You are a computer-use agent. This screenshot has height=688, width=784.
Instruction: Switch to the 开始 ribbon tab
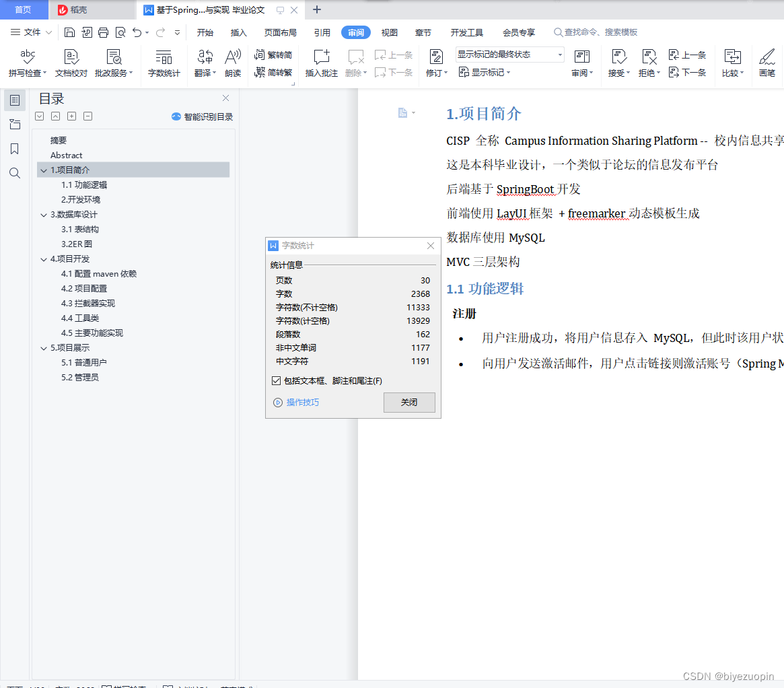(205, 32)
